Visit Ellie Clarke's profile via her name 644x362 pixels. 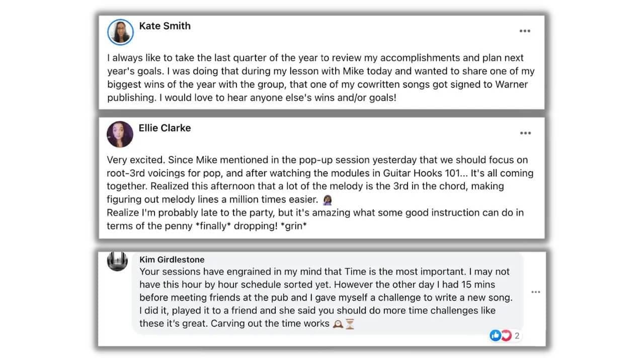pyautogui.click(x=165, y=128)
